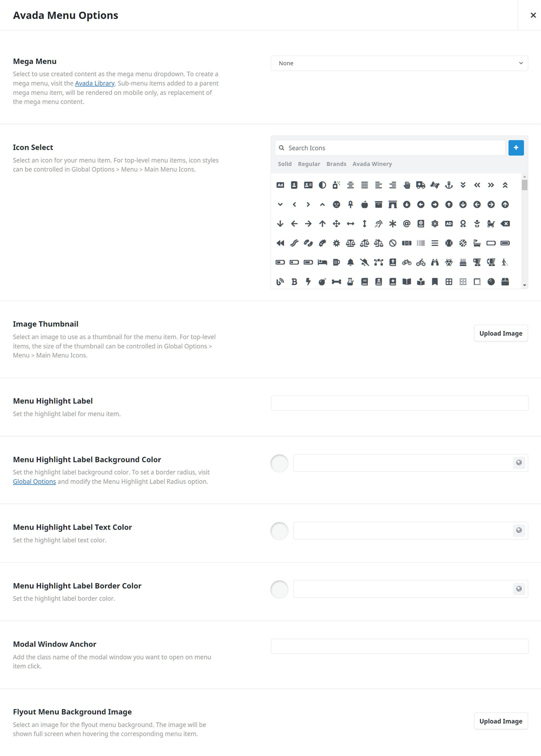Pick the biohazard icon
This screenshot has height=756, width=541.
(x=449, y=262)
